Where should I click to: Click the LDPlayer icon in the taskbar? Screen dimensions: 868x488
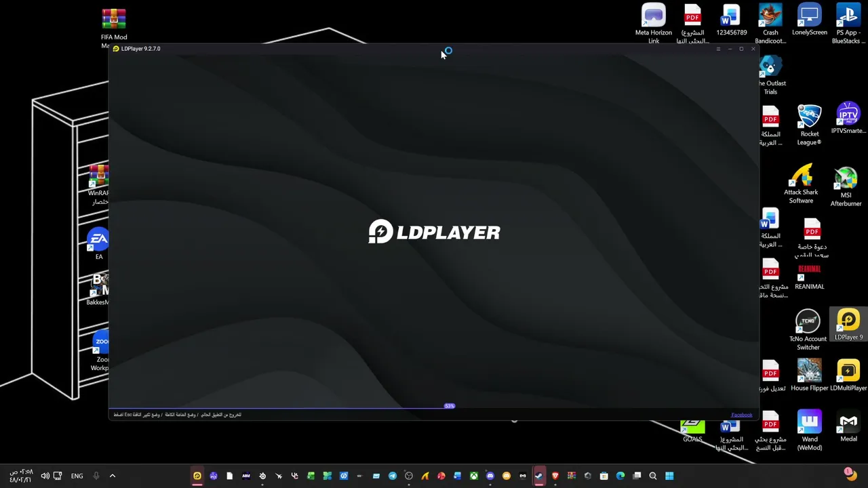coord(197,476)
